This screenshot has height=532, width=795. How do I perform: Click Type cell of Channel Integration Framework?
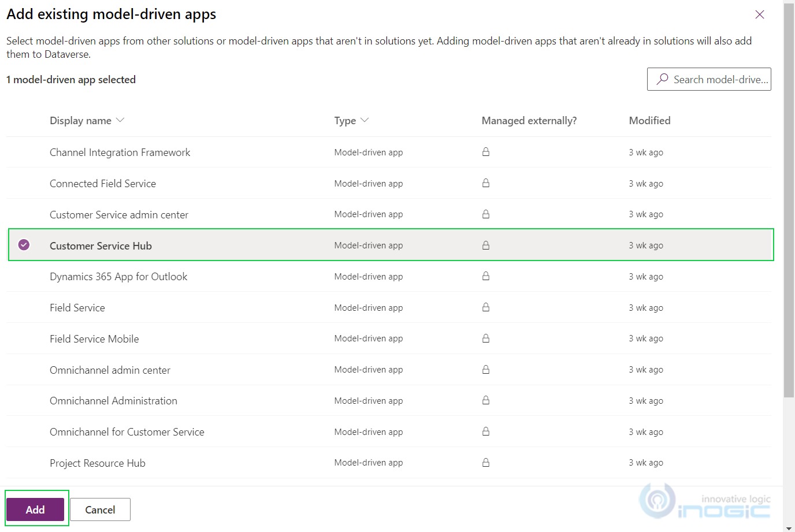369,152
